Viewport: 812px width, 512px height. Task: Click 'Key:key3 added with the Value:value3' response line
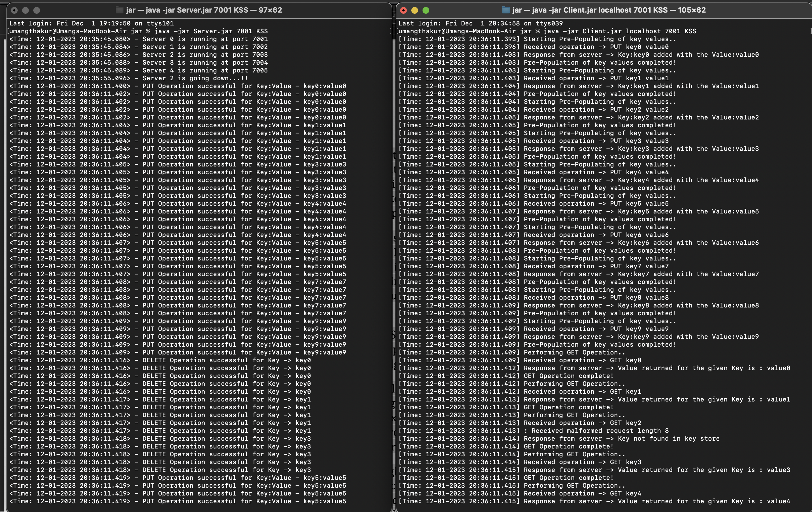(x=579, y=149)
